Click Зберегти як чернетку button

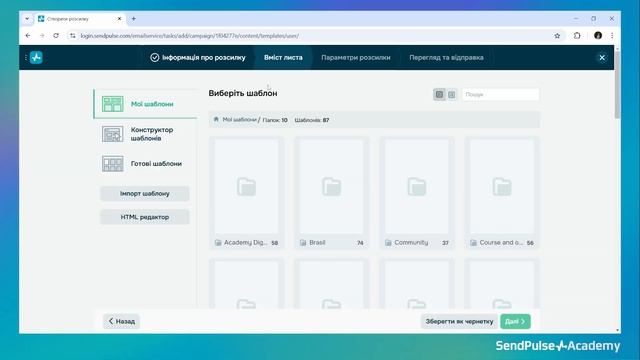click(x=459, y=321)
